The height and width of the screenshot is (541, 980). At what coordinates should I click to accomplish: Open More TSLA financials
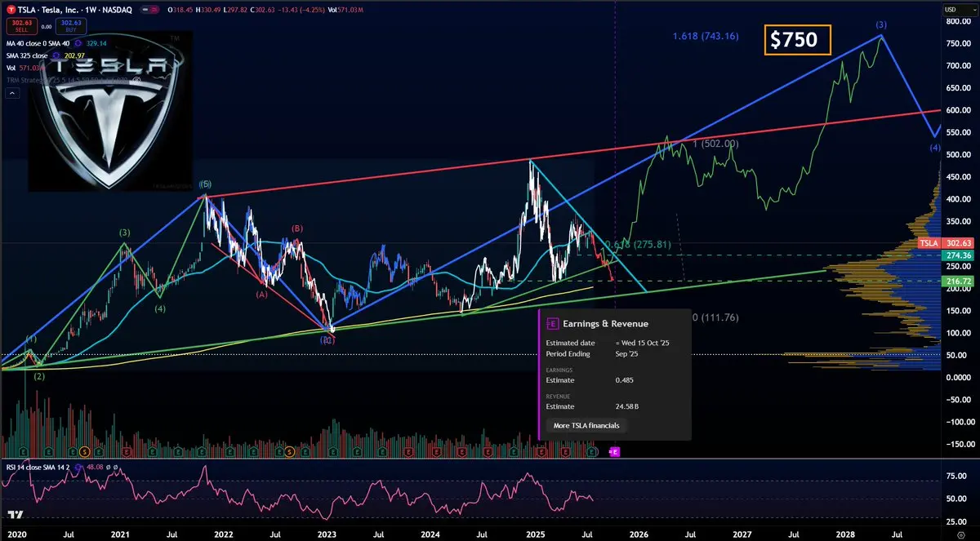(586, 425)
